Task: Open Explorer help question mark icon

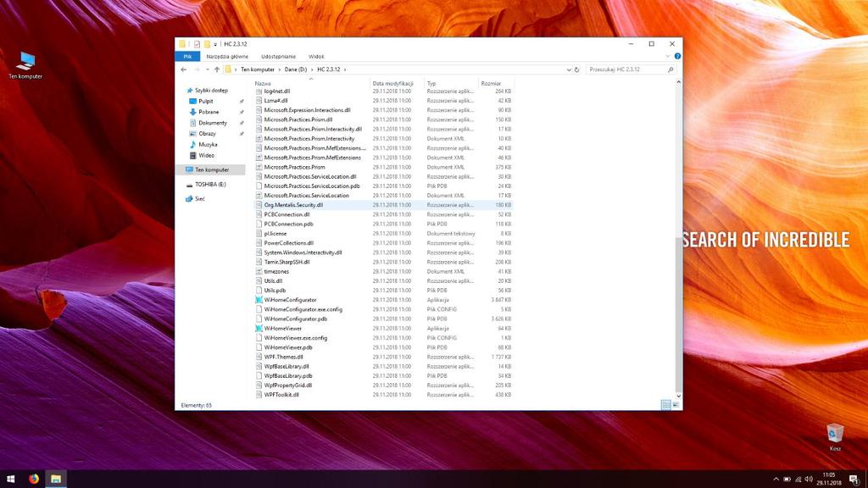Action: click(x=677, y=57)
